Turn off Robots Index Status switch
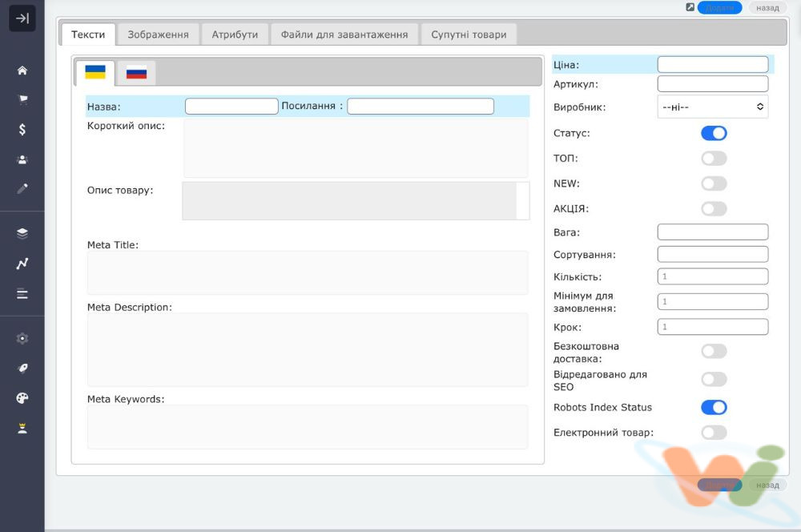Viewport: 801px width, 532px height. pyautogui.click(x=714, y=408)
